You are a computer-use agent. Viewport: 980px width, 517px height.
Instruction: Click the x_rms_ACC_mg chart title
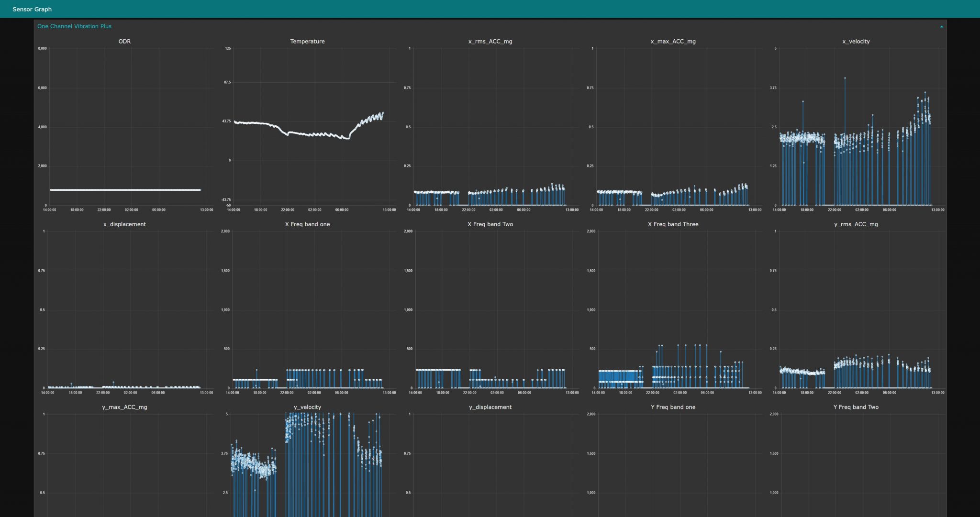490,42
